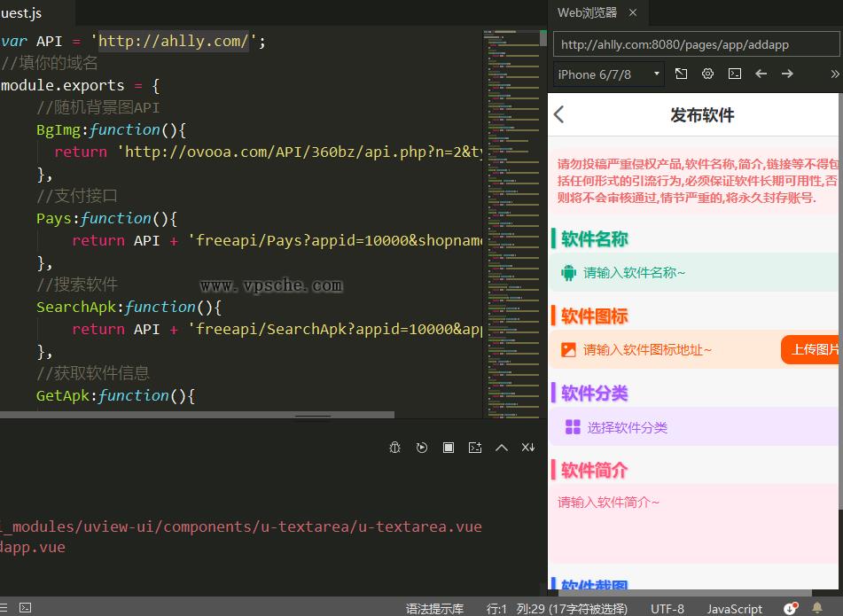The height and width of the screenshot is (616, 843).
Task: Open the iPhone 6/7/8 device selector dropdown
Action: (x=608, y=74)
